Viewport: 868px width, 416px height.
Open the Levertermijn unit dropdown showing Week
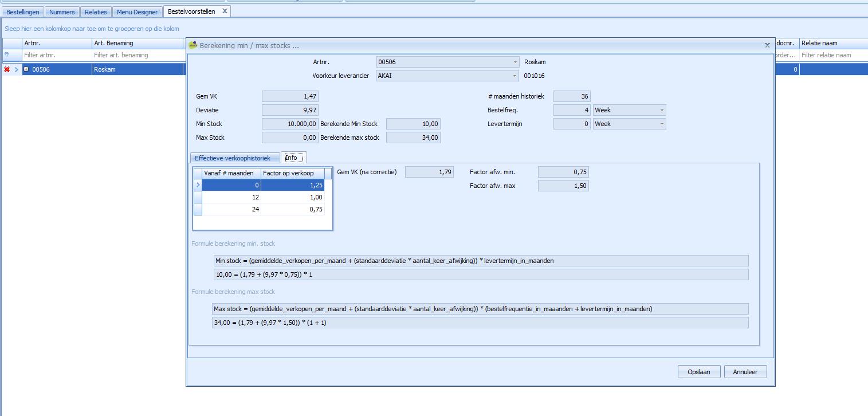pyautogui.click(x=662, y=124)
